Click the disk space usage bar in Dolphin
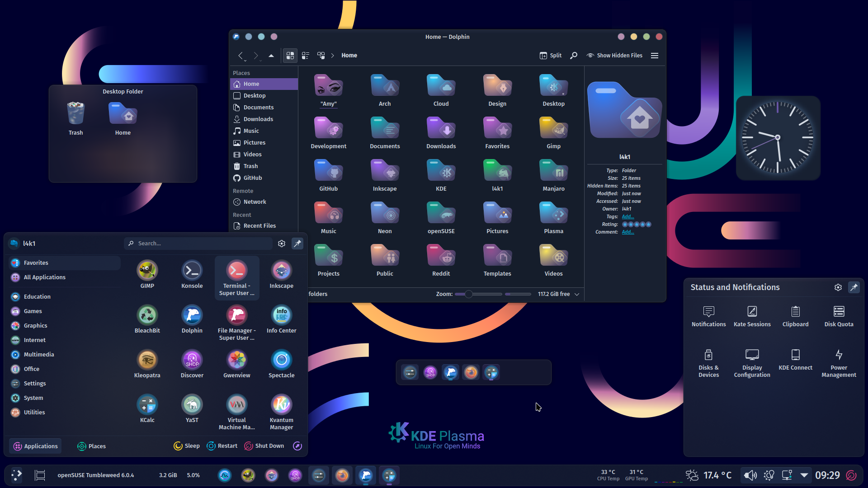 click(518, 294)
